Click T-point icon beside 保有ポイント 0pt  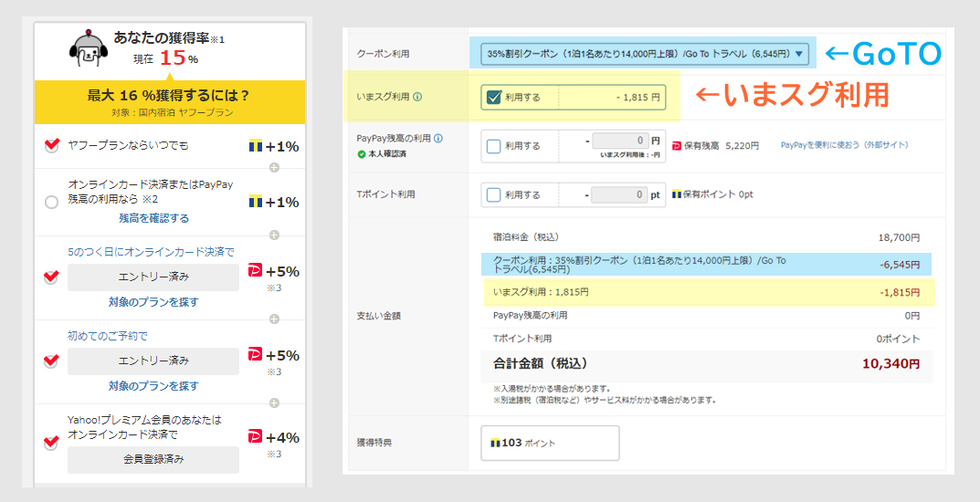point(676,194)
